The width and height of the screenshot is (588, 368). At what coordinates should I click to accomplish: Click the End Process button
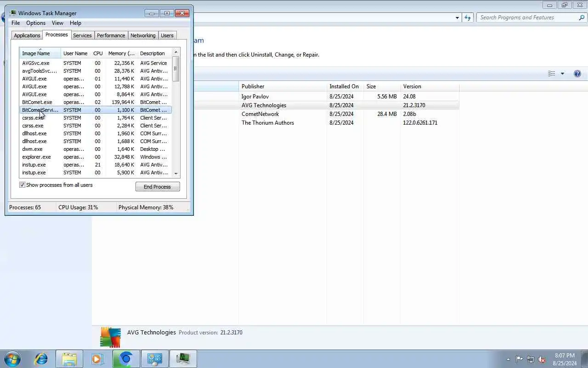(158, 187)
